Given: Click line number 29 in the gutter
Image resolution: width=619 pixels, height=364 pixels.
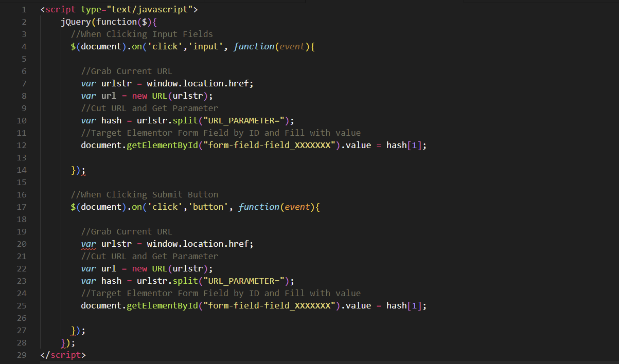Looking at the screenshot, I should coord(22,355).
